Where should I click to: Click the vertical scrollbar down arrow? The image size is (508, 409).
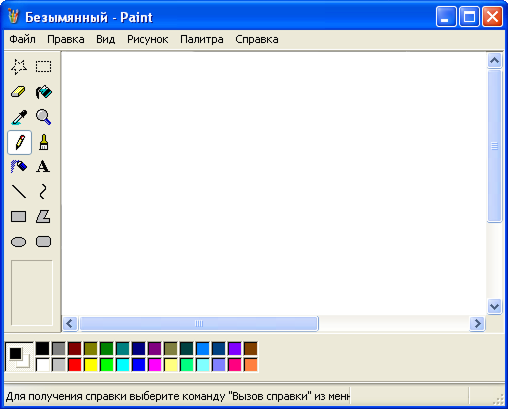pyautogui.click(x=494, y=306)
